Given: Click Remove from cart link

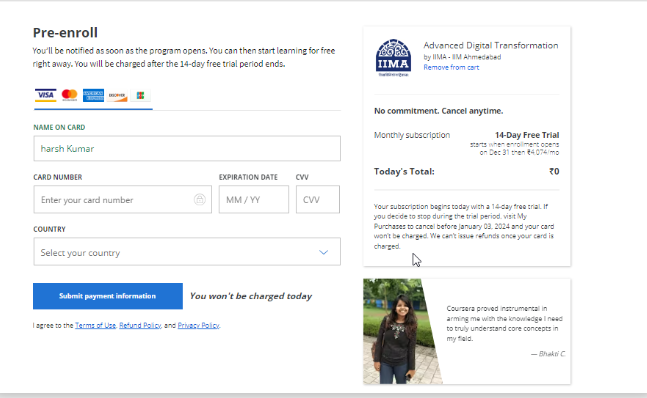Looking at the screenshot, I should (x=451, y=67).
